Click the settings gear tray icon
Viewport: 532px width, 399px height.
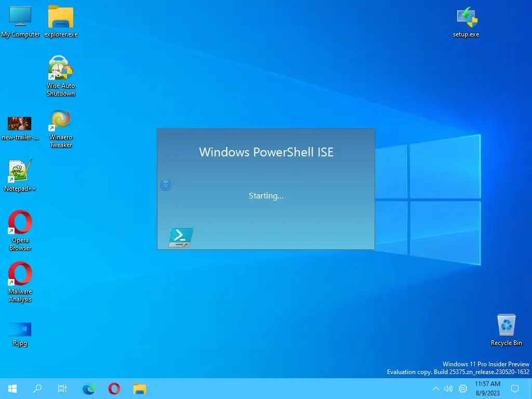coord(463,389)
